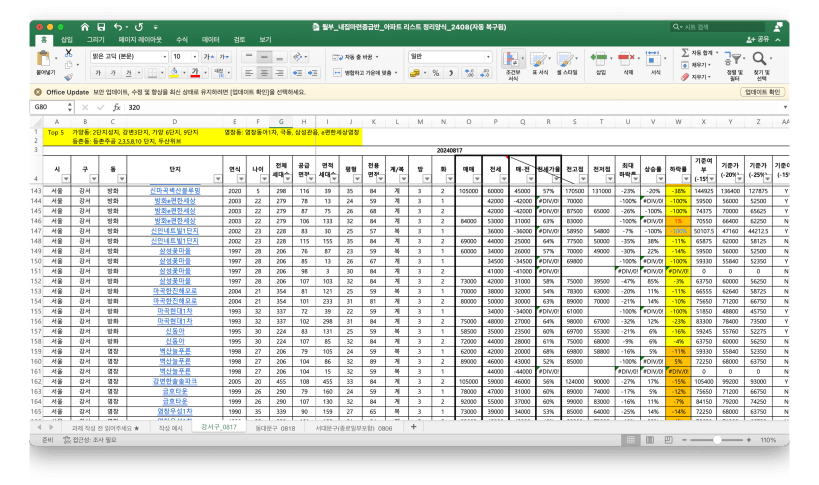
Task: Click the Increase Indent icon
Action: click(x=313, y=73)
